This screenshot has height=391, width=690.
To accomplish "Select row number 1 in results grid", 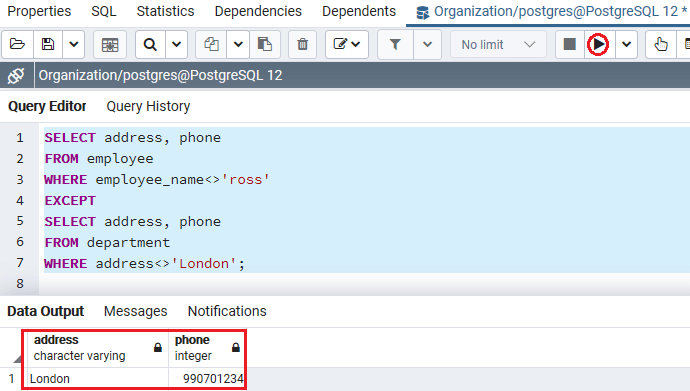I will [11, 379].
